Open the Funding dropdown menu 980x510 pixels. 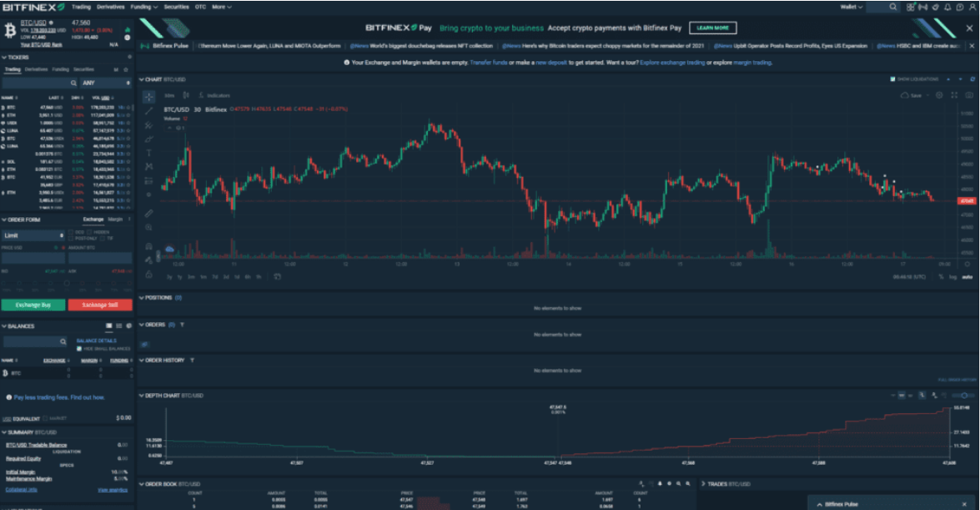click(143, 7)
